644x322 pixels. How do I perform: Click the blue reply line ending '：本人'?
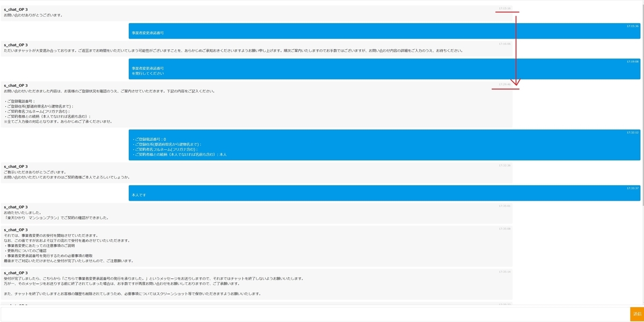179,155
